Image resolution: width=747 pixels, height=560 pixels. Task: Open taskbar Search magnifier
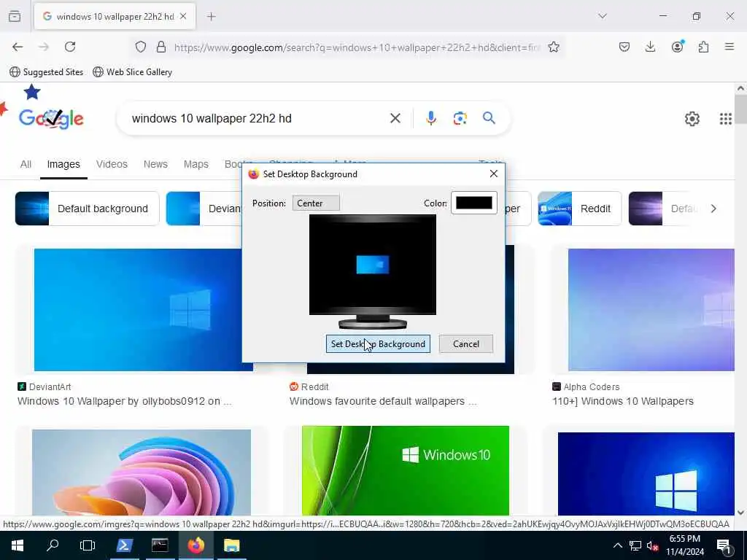click(53, 545)
